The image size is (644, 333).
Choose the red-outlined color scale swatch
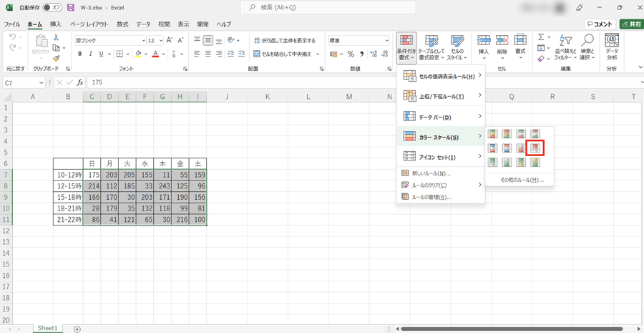click(535, 148)
